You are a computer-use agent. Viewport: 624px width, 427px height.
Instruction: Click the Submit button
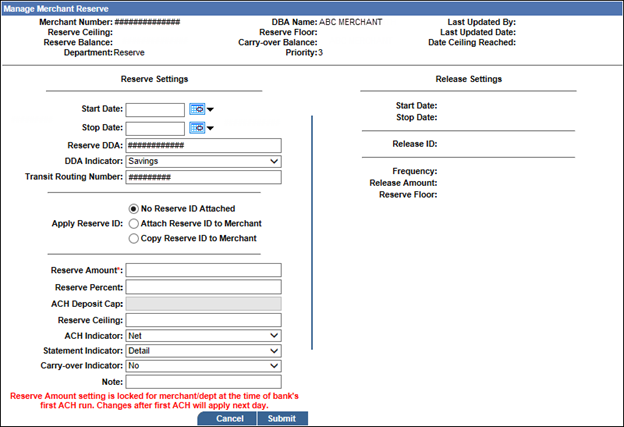pyautogui.click(x=282, y=418)
